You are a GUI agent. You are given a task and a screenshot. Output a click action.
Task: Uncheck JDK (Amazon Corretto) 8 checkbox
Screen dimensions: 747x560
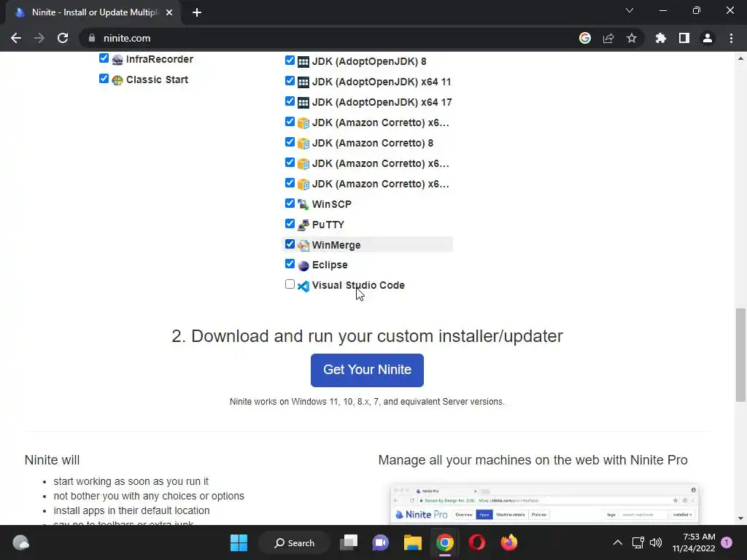[290, 142]
